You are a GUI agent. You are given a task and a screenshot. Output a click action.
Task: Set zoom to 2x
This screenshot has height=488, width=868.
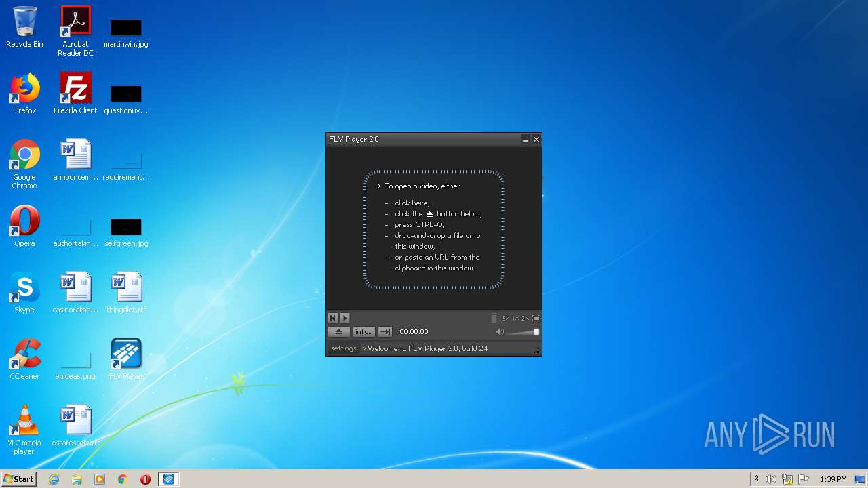(525, 318)
